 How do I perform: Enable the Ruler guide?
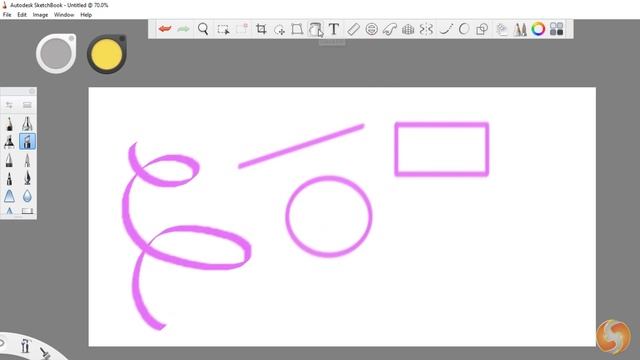click(353, 29)
